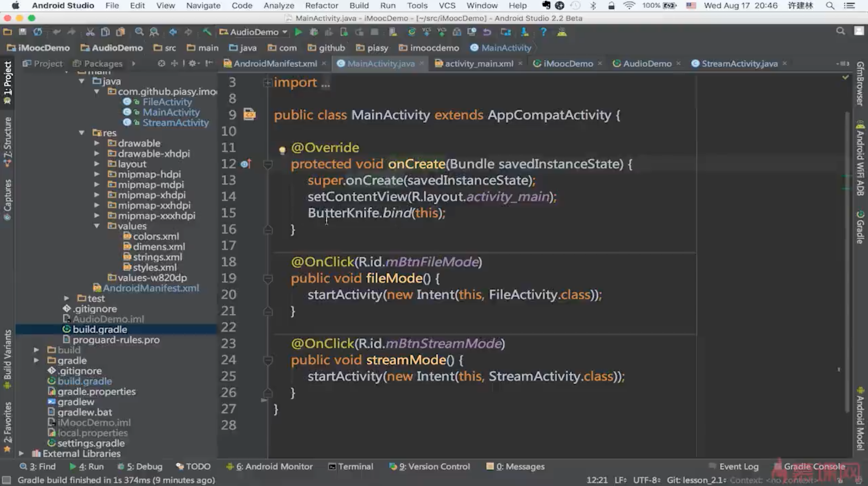Open project panel settings gear dropdown
This screenshot has height=486, width=868.
193,63
